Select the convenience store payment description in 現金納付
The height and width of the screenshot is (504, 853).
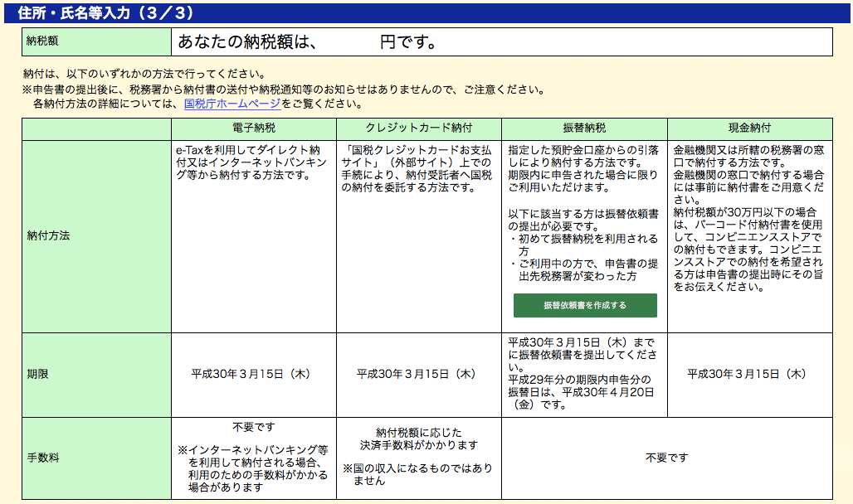point(749,249)
